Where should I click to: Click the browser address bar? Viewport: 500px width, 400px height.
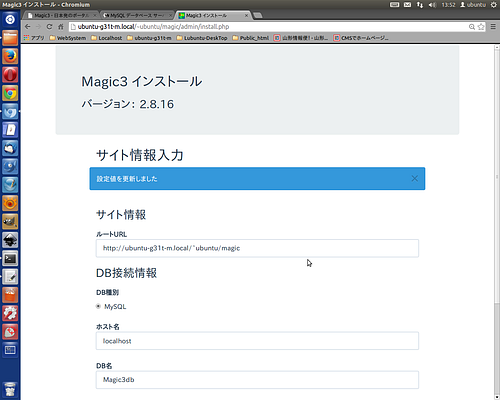point(267,27)
